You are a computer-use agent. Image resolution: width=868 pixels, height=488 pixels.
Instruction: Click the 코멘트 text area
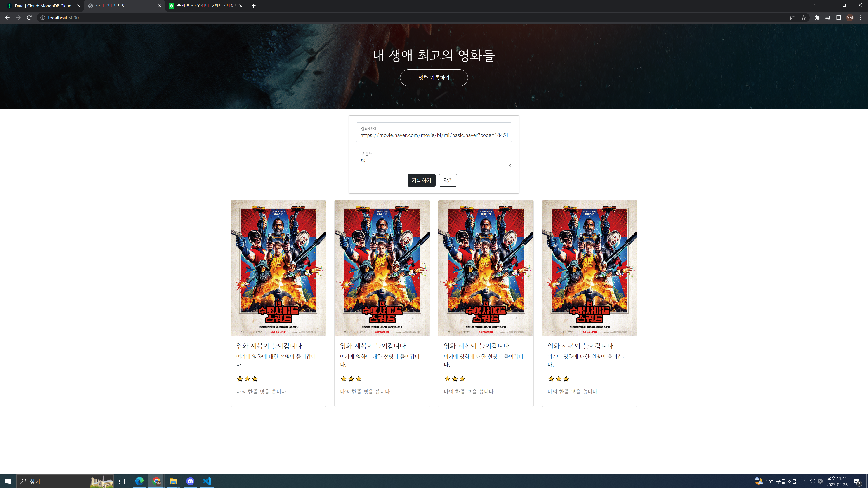click(x=434, y=157)
